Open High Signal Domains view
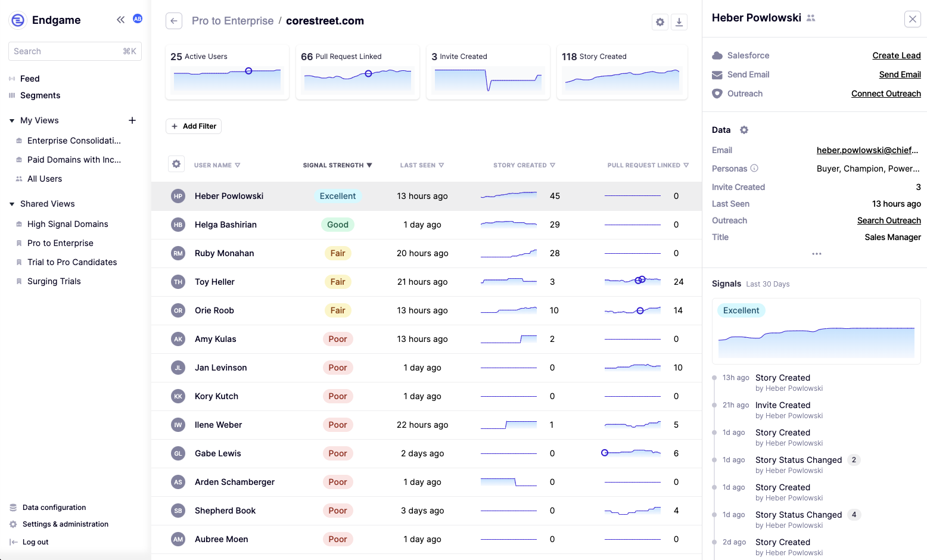 point(68,224)
